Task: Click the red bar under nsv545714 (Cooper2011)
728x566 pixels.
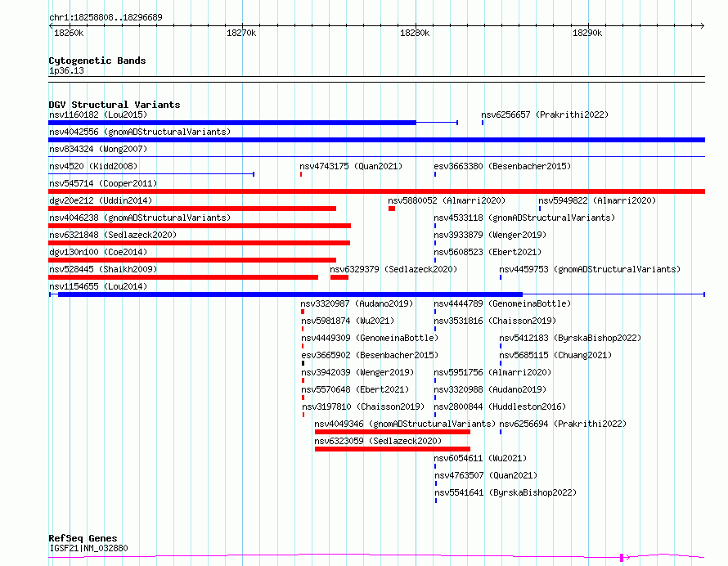Action: point(376,191)
